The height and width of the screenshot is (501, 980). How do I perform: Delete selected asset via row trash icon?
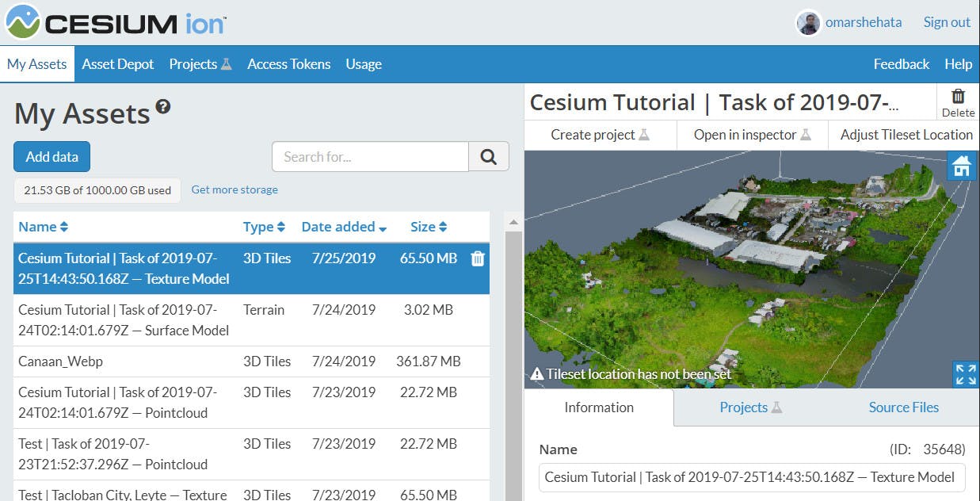[478, 258]
